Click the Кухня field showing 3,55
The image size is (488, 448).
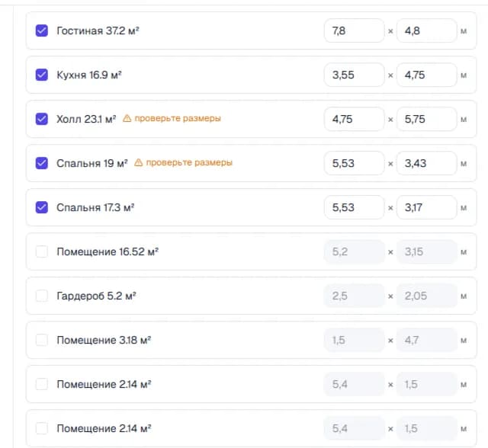pos(354,75)
